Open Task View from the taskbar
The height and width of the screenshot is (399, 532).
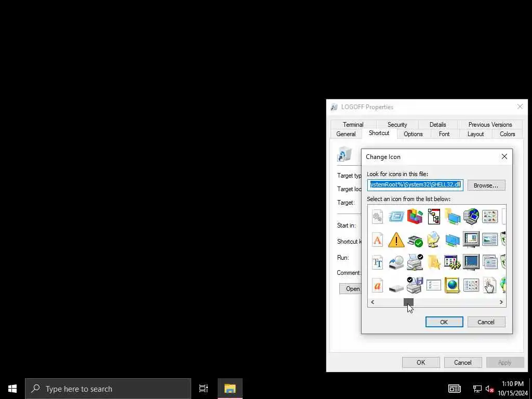(203, 389)
